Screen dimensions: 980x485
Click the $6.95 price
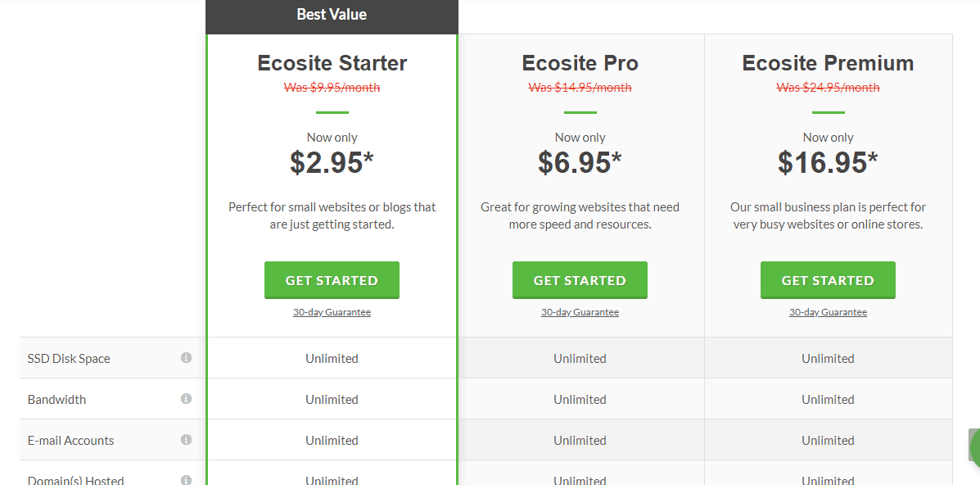[x=580, y=162]
